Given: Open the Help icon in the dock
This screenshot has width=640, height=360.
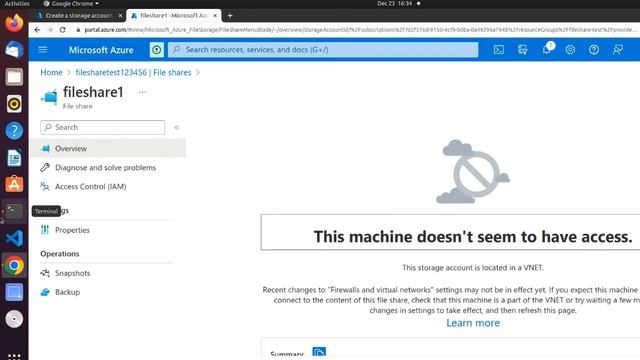Looking at the screenshot, I should coord(14,131).
